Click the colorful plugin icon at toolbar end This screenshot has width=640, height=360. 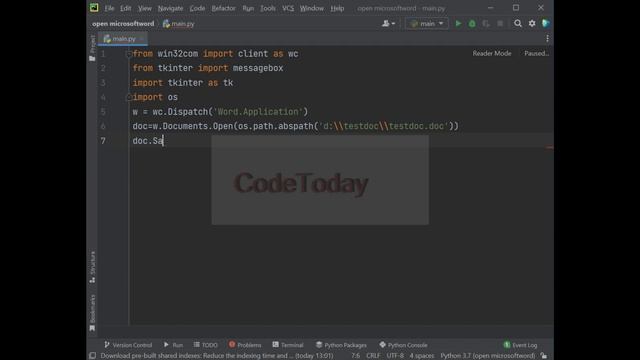pyautogui.click(x=545, y=24)
